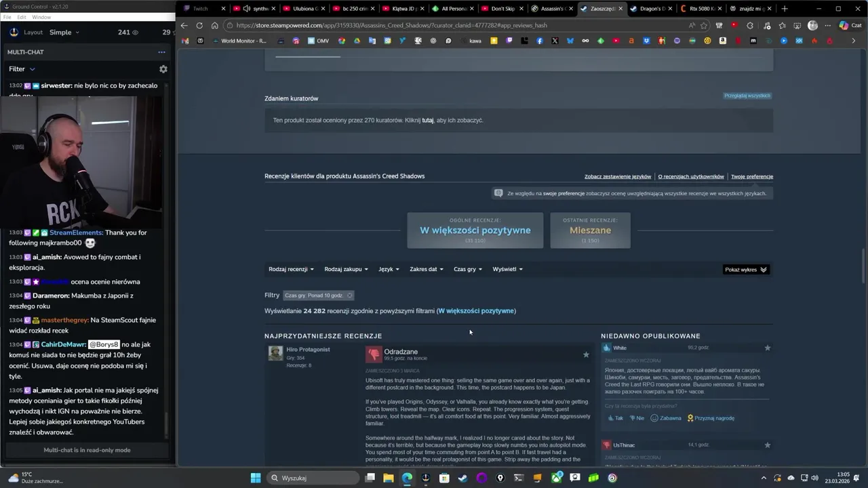The height and width of the screenshot is (488, 868).
Task: Reload the page with the refresh icon
Action: tap(199, 26)
